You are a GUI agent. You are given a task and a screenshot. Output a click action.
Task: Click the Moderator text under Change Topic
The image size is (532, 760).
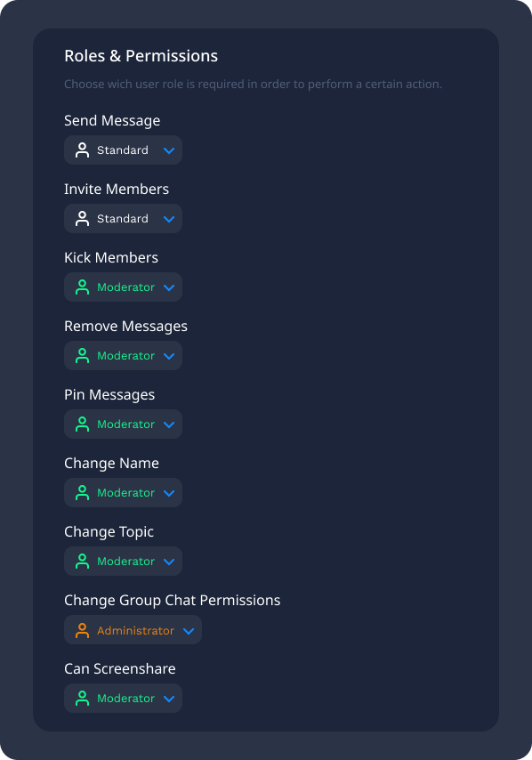(x=126, y=562)
